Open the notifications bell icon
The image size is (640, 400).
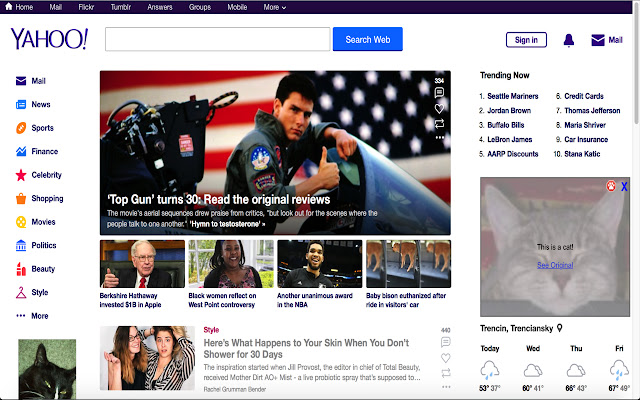point(569,40)
